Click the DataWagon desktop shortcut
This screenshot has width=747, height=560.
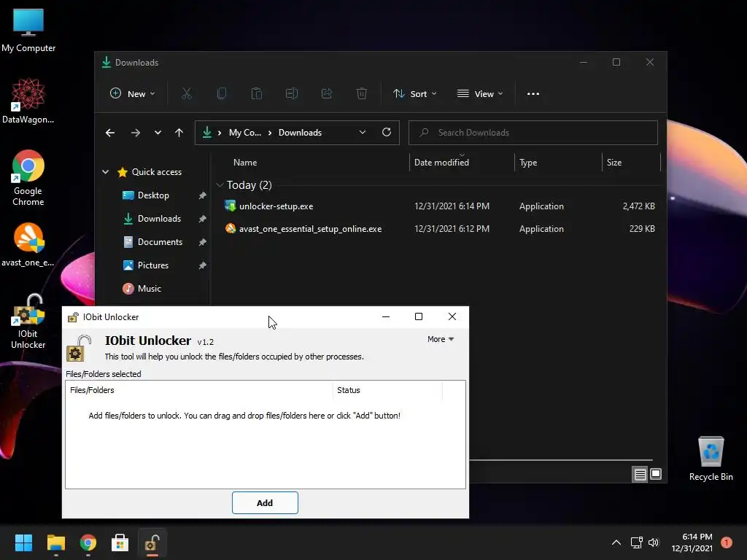(28, 101)
